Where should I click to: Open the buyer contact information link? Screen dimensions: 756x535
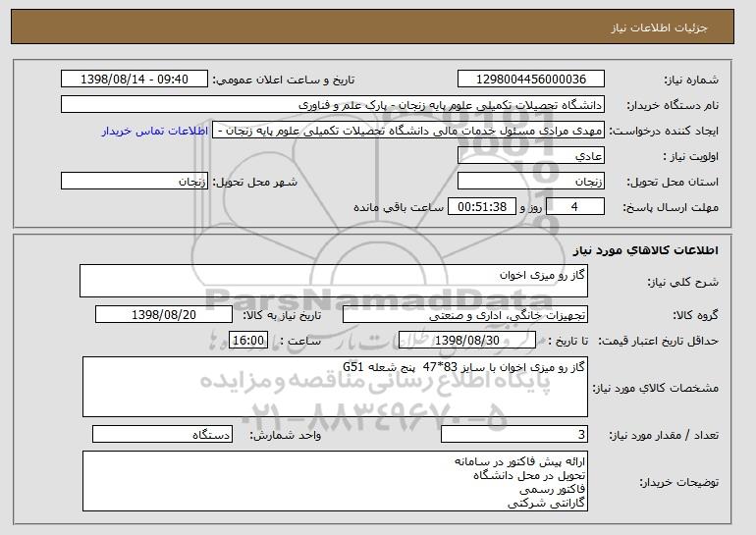155,131
